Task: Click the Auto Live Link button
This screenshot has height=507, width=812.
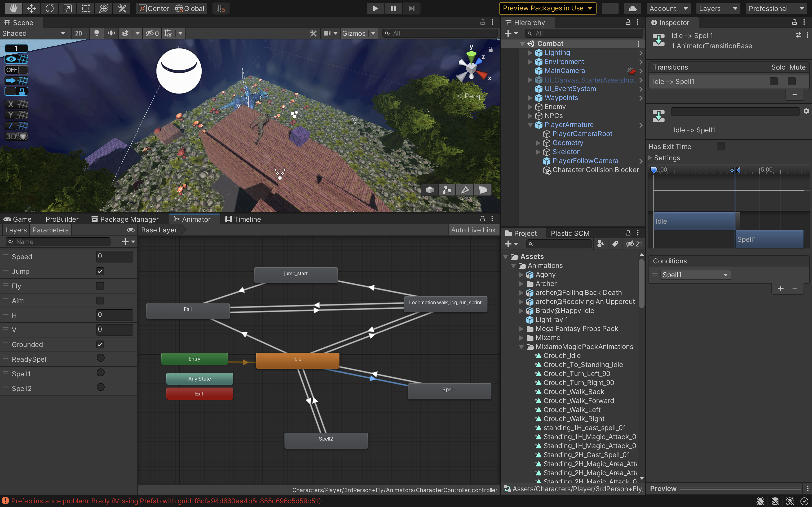Action: (x=473, y=230)
